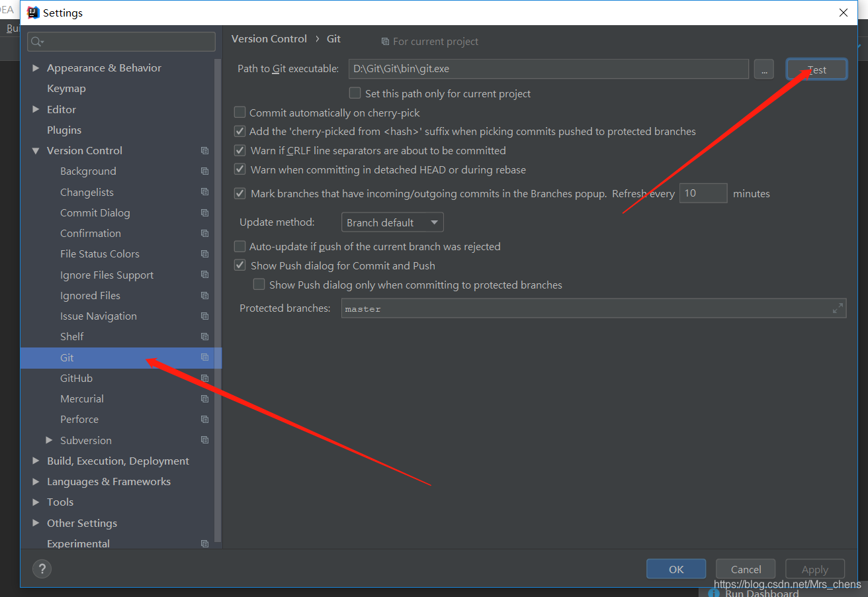Click Version Control breadcrumb link

tap(269, 39)
